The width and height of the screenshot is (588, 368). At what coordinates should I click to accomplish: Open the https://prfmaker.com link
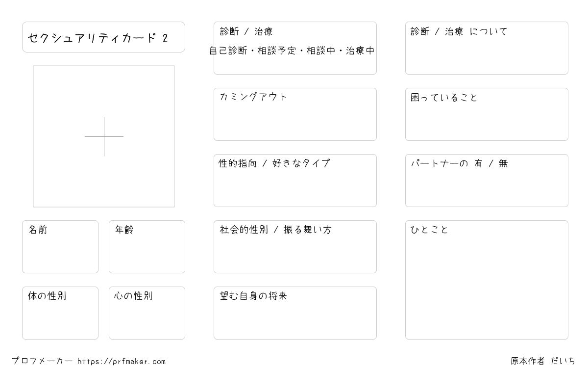(122, 362)
